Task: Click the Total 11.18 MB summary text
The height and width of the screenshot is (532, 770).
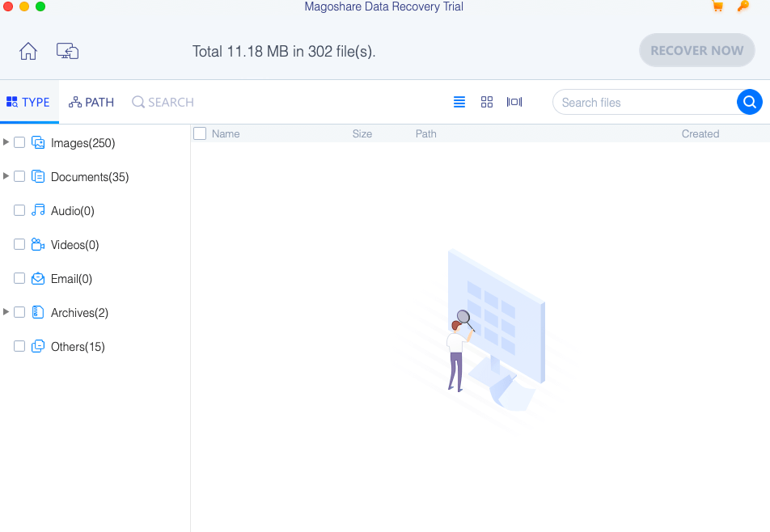Action: tap(284, 51)
